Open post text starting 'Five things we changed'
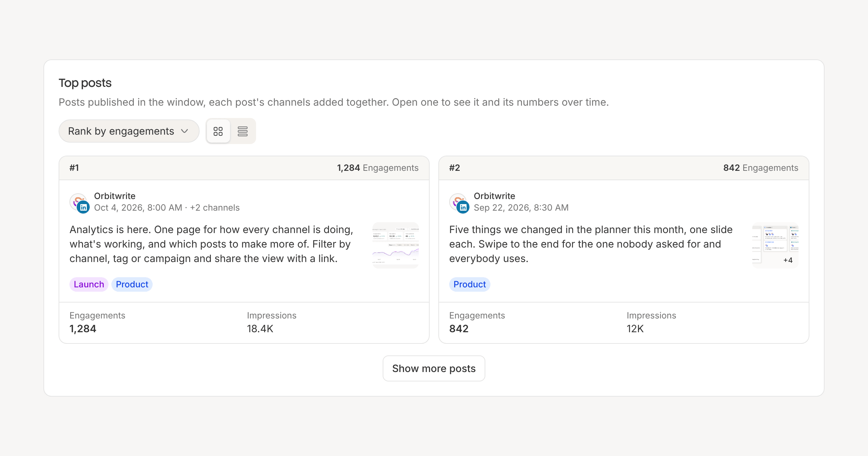Image resolution: width=868 pixels, height=456 pixels. pos(591,244)
